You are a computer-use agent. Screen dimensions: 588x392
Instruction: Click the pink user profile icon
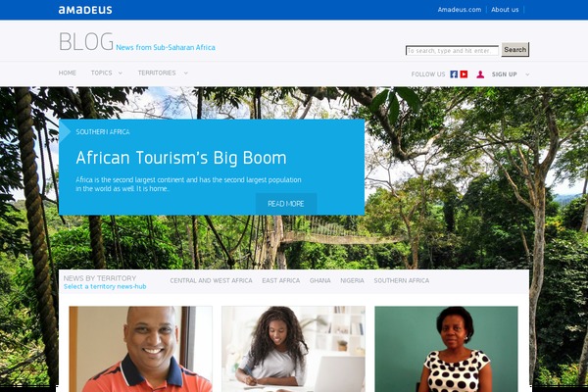point(480,74)
